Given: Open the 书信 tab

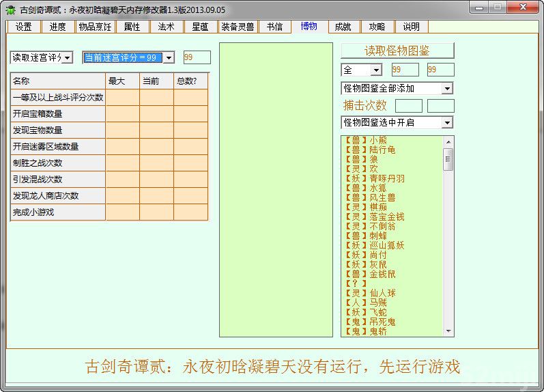Looking at the screenshot, I should [x=274, y=27].
